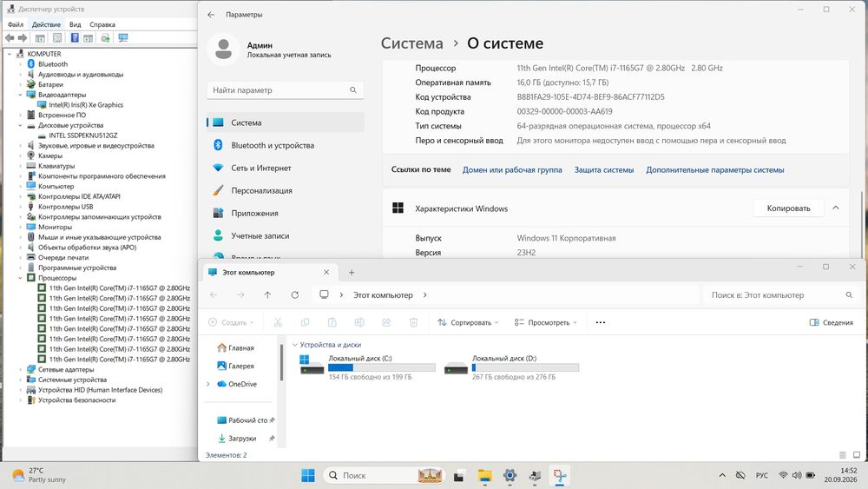868x489 pixels.
Task: Open the Защита системы link
Action: pyautogui.click(x=604, y=170)
